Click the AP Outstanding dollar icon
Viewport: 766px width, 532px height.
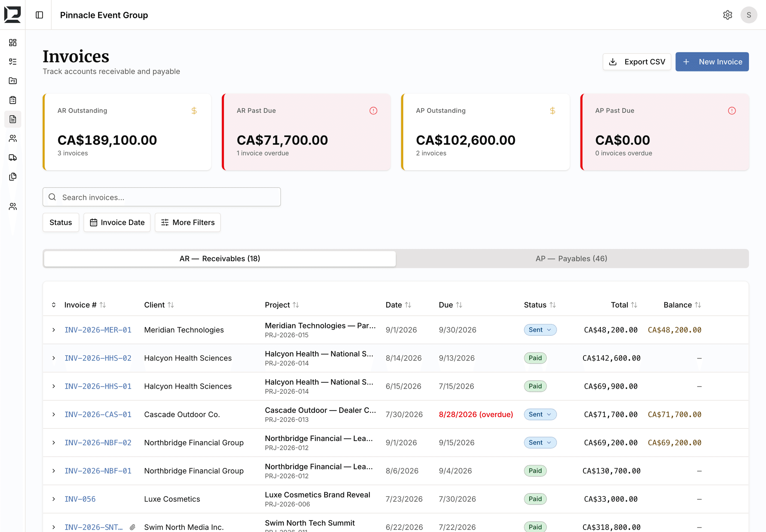click(x=552, y=111)
